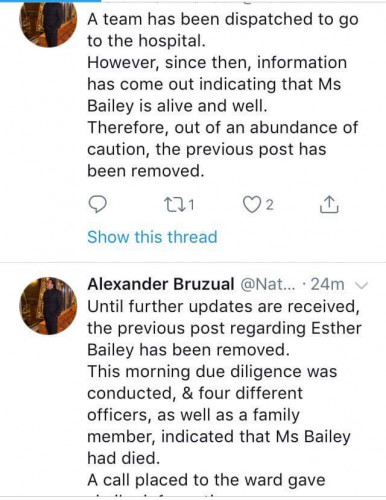The image size is (386, 500).
Task: Click the retweet count 1
Action: [191, 205]
